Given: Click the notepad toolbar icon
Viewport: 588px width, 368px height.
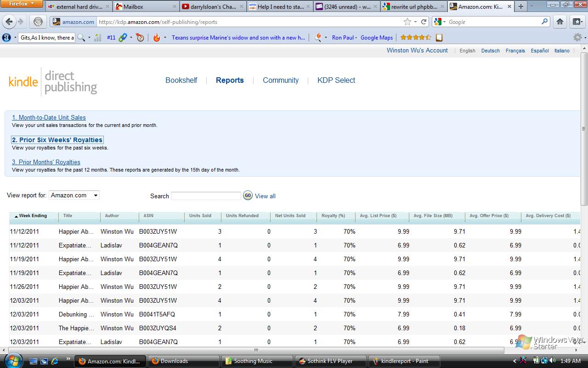Looking at the screenshot, I should [x=439, y=38].
